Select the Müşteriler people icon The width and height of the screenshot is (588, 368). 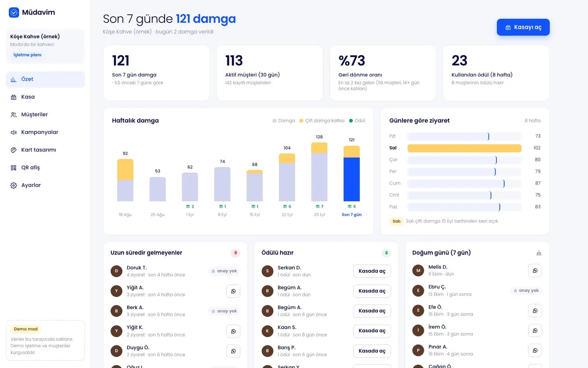tap(13, 114)
